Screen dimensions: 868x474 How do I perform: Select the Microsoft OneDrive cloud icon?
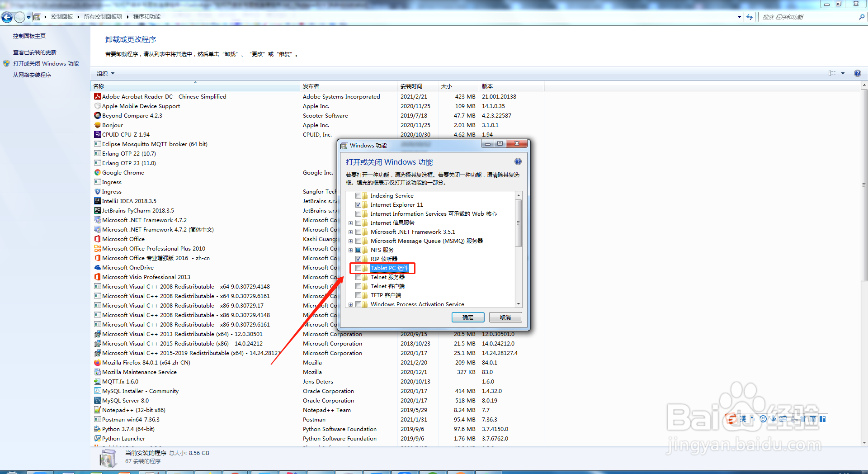(x=97, y=267)
